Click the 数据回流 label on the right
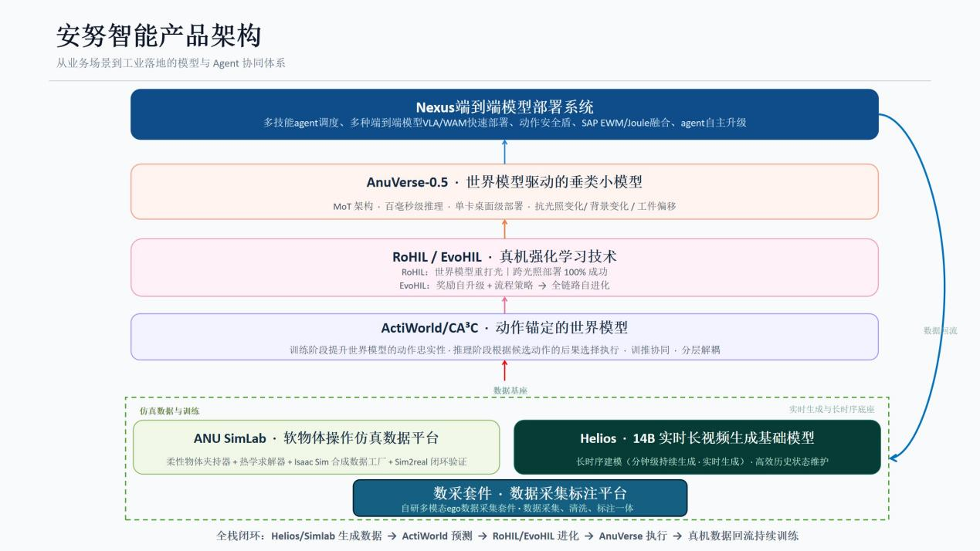 (941, 330)
